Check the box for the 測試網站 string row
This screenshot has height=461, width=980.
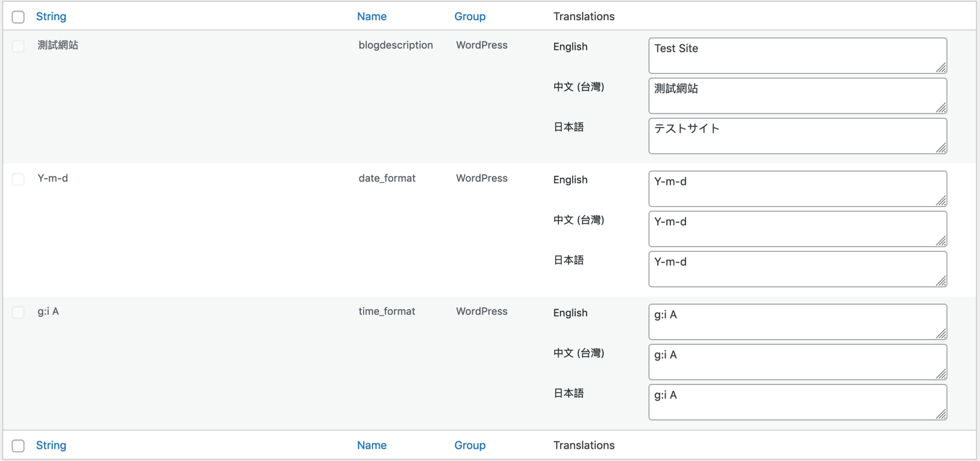coord(18,46)
